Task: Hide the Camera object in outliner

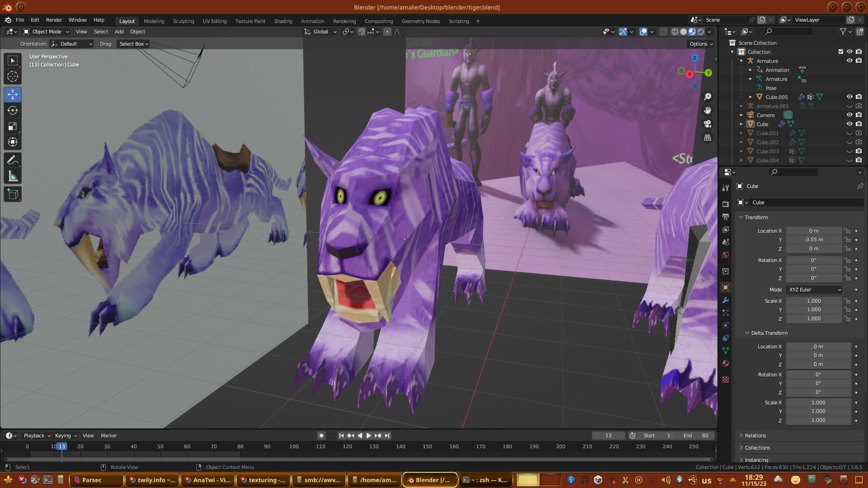Action: [x=849, y=115]
